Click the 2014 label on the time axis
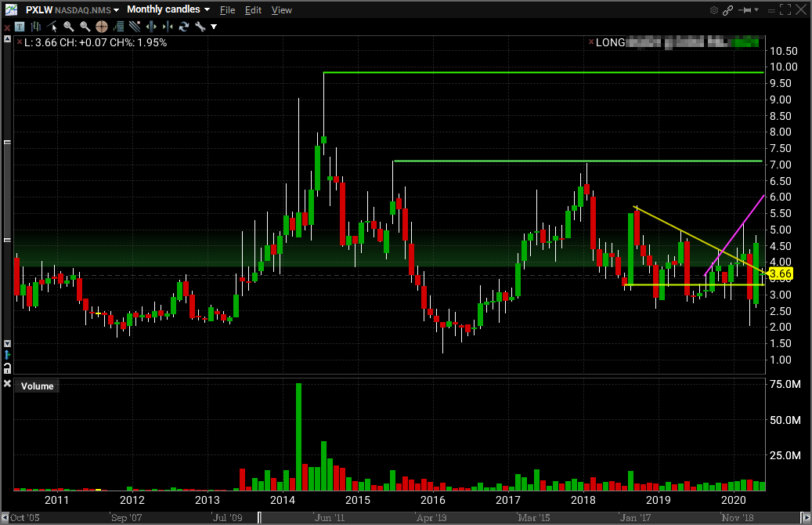The image size is (812, 525). 282,500
